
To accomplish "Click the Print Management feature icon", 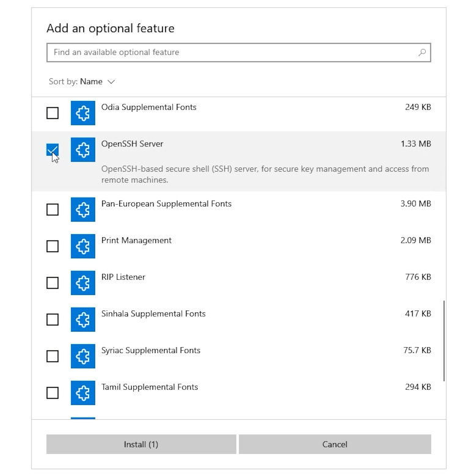I will pos(83,246).
